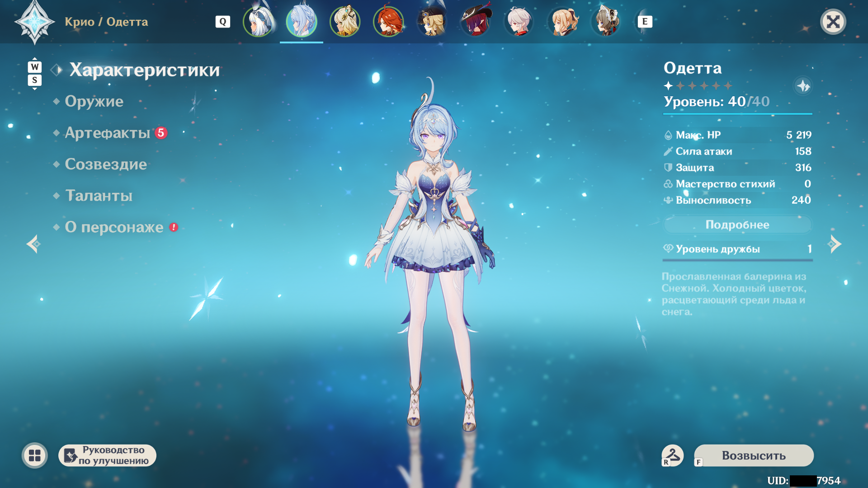
Task: Click the character description starting Прославленная балерина
Action: coord(734,294)
